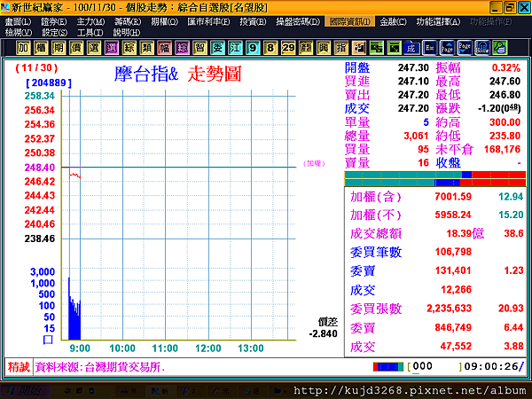Click the 價 (price) toolbar icon
532x399 pixels.
click(x=76, y=48)
